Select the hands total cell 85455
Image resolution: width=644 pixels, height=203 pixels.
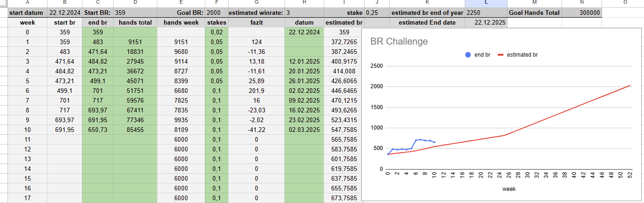[135, 130]
